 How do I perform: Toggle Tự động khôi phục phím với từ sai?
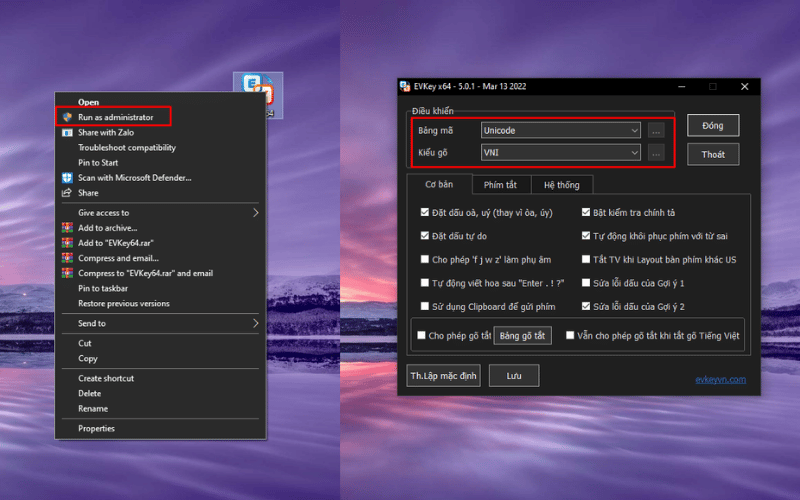586,236
